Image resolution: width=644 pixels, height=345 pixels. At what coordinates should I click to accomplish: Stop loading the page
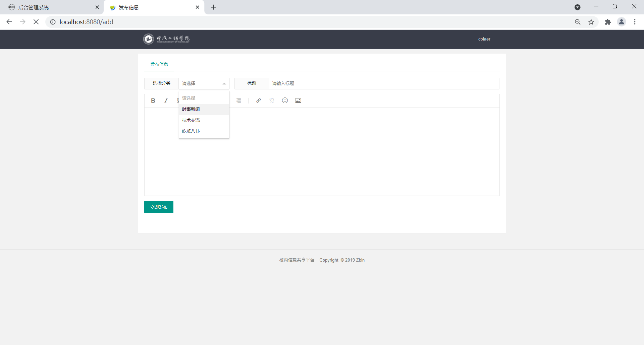tap(36, 22)
